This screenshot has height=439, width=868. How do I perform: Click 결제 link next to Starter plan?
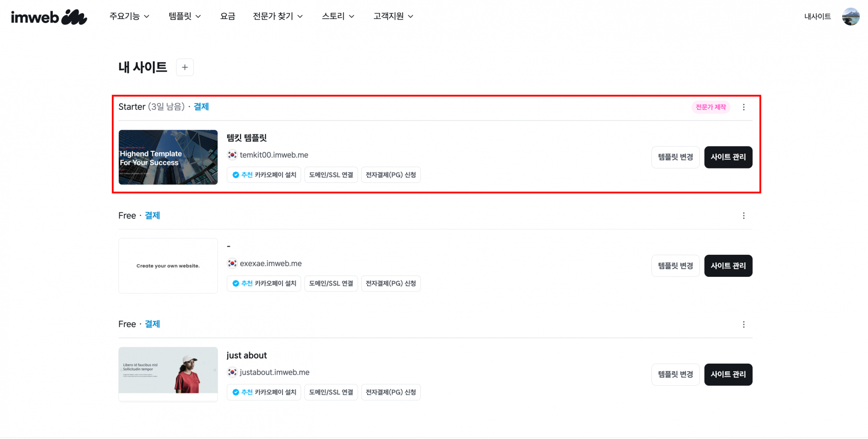pos(201,107)
